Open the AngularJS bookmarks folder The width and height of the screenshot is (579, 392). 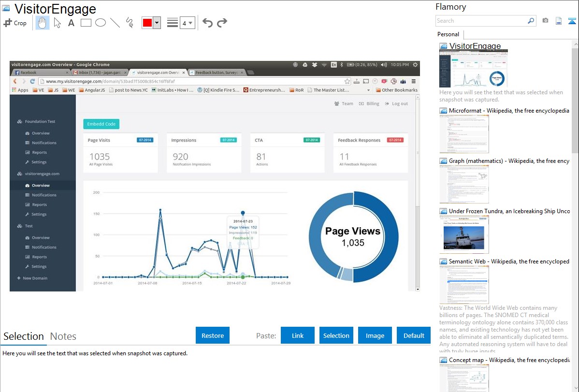click(92, 90)
